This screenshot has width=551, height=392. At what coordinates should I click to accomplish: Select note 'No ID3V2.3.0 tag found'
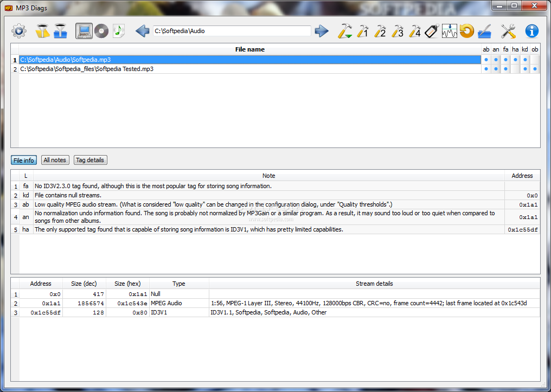[x=269, y=186]
